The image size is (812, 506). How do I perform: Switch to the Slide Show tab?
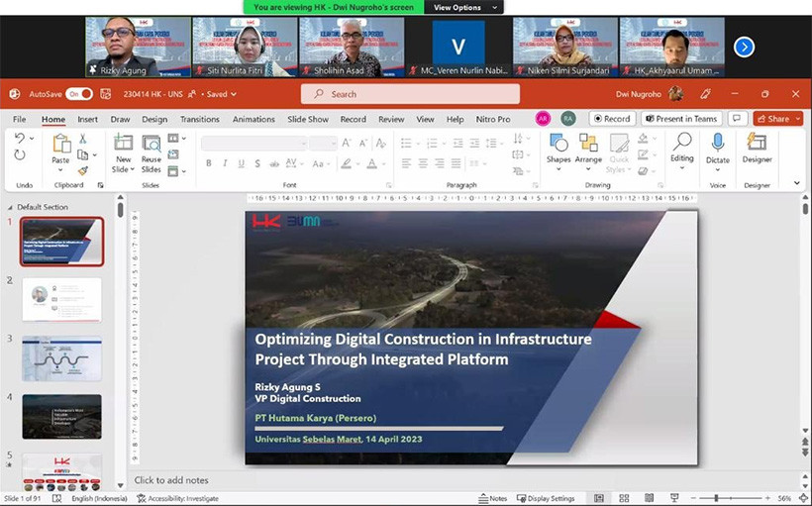pyautogui.click(x=308, y=119)
